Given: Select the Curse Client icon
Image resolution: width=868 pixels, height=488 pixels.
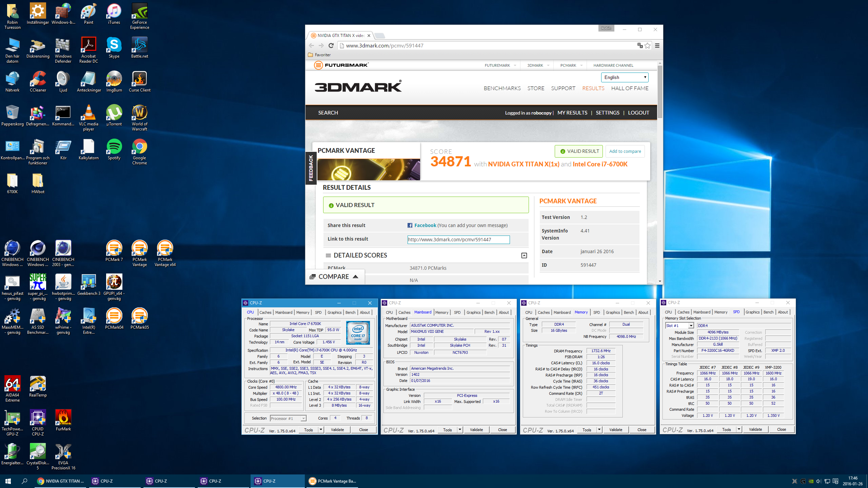Looking at the screenshot, I should [139, 81].
